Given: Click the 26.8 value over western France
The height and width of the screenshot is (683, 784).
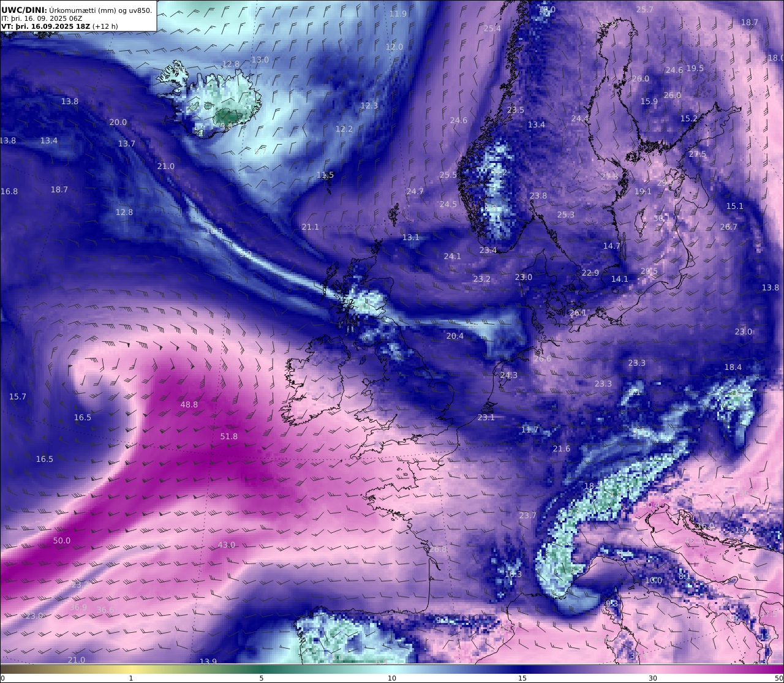Looking at the screenshot, I should [x=438, y=549].
